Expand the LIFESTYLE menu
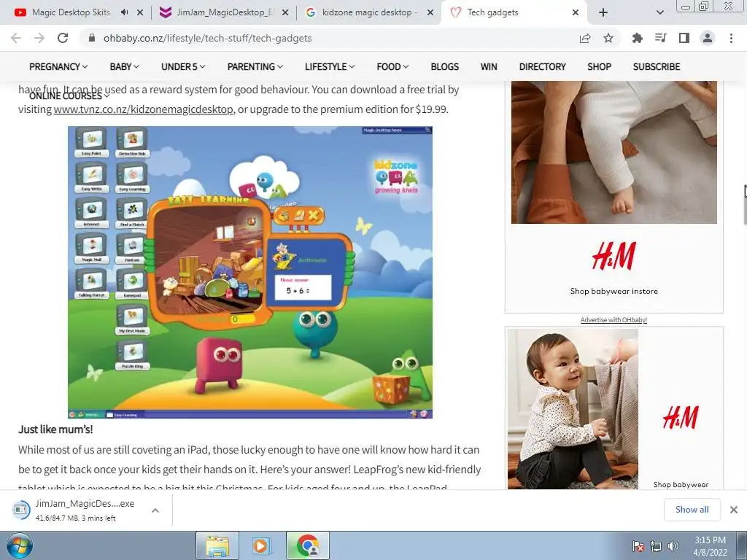The width and height of the screenshot is (747, 560). pyautogui.click(x=330, y=66)
